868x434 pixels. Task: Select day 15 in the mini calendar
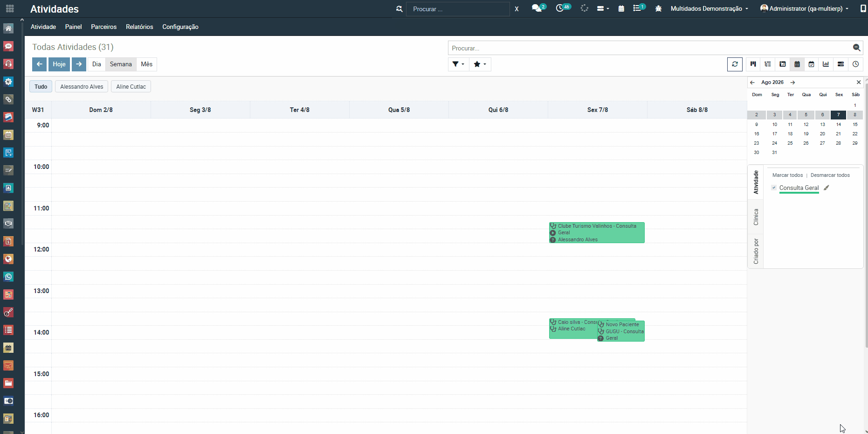point(855,125)
